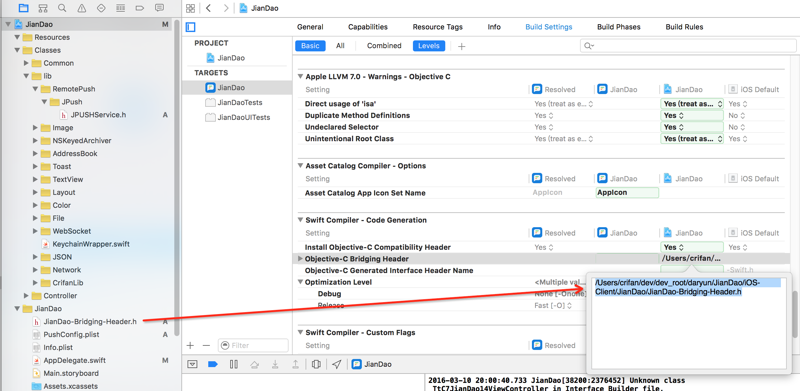The height and width of the screenshot is (391, 800).
Task: Click the Step Over debug icon
Action: [x=254, y=364]
